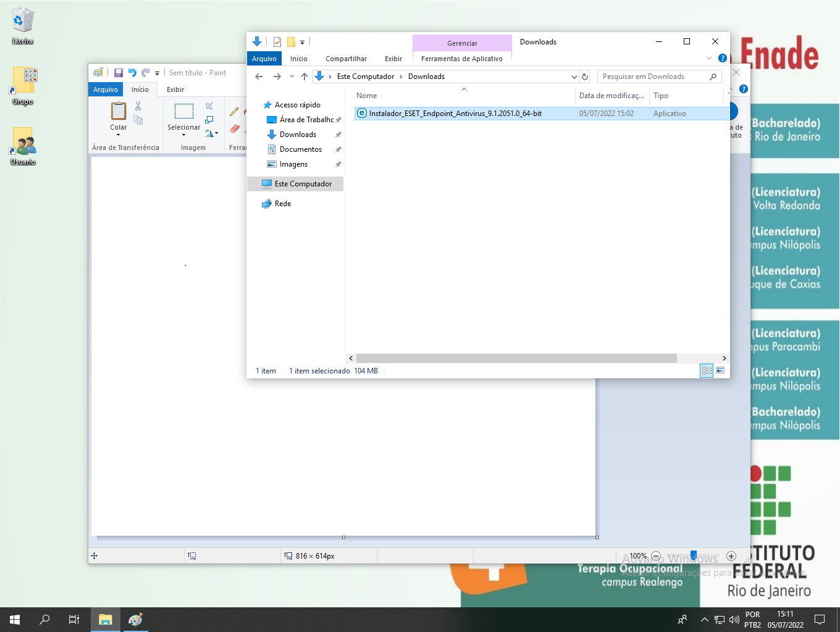
Task: Sort files by Data de modificação column
Action: (612, 96)
